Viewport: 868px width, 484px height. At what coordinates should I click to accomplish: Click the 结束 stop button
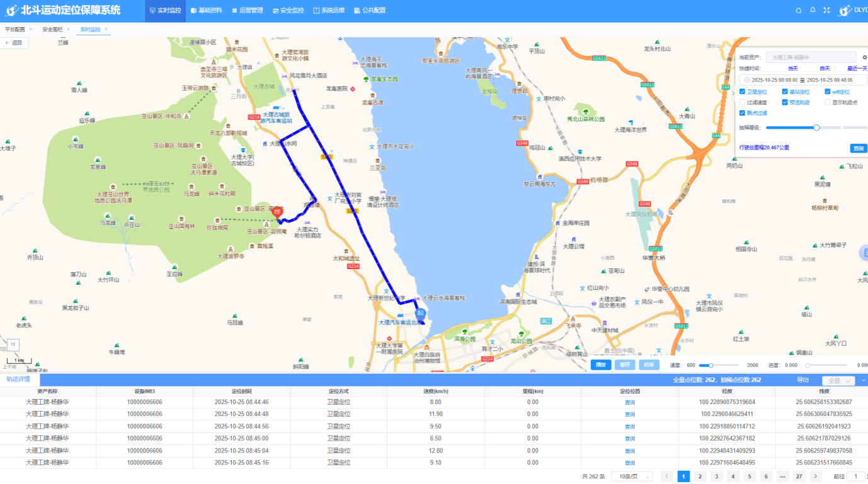(649, 365)
